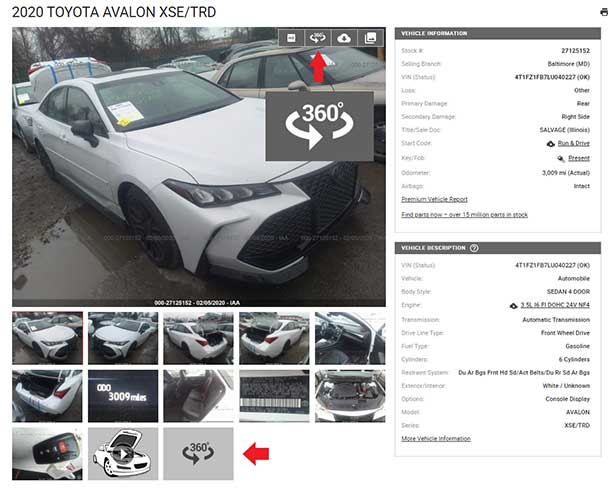Open help icon beside Vehicle Description
608x488 pixels.
(x=474, y=248)
